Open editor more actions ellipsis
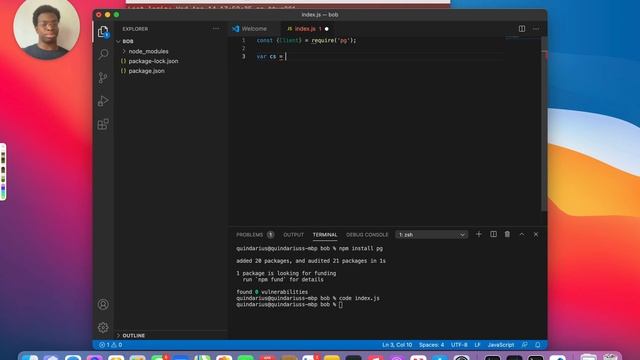 (536, 29)
